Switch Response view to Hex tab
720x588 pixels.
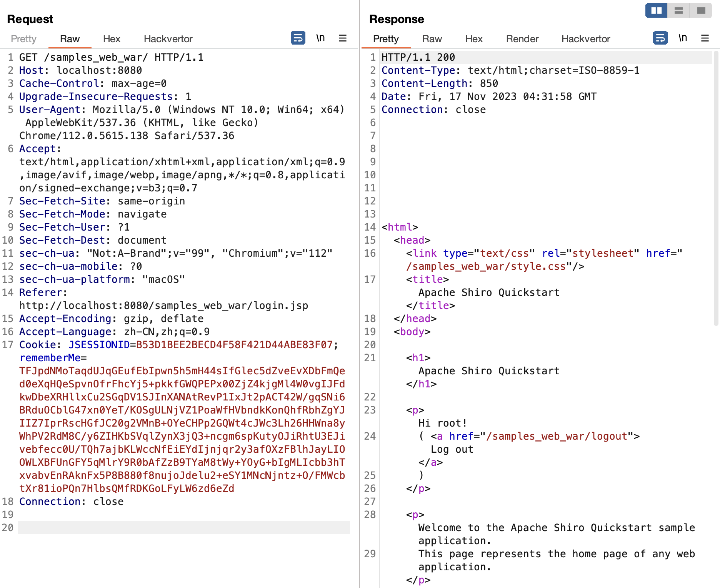[x=474, y=39]
